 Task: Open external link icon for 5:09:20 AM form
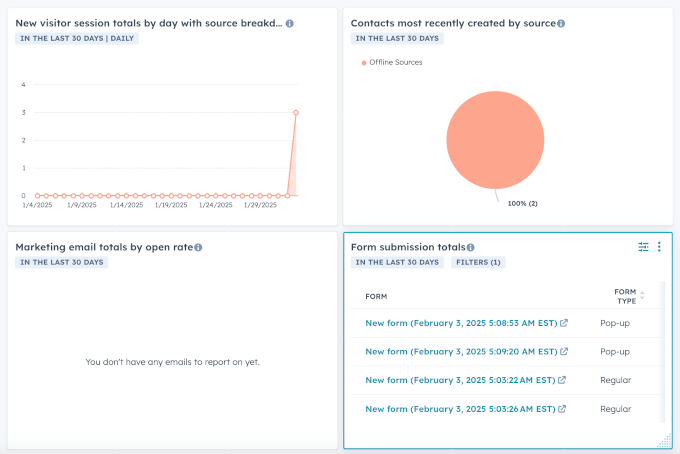[564, 352]
